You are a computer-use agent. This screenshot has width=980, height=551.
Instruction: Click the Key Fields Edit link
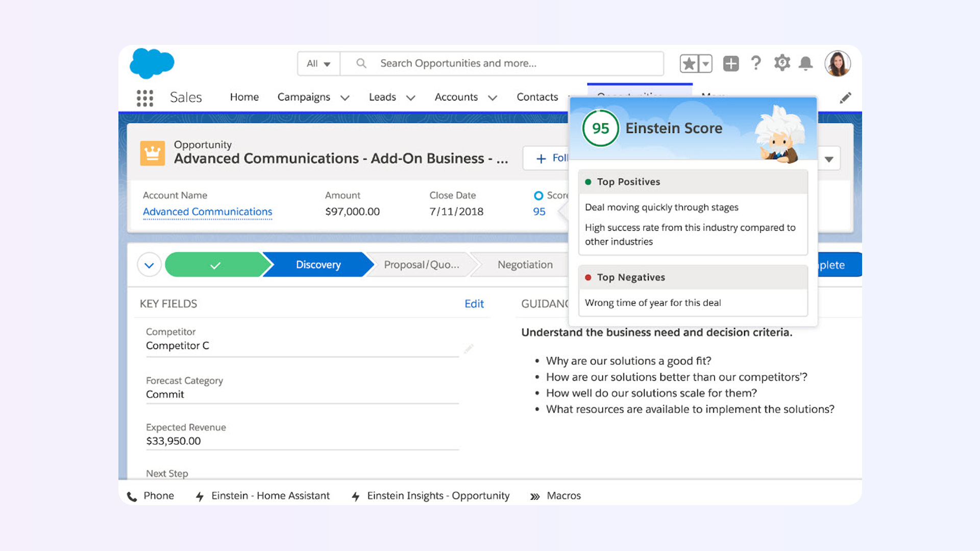coord(474,304)
